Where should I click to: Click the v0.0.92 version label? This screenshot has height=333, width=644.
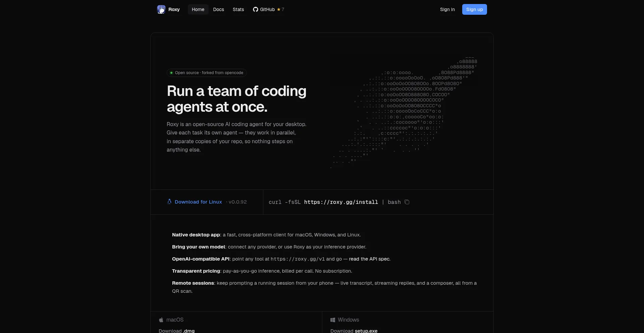tap(238, 202)
